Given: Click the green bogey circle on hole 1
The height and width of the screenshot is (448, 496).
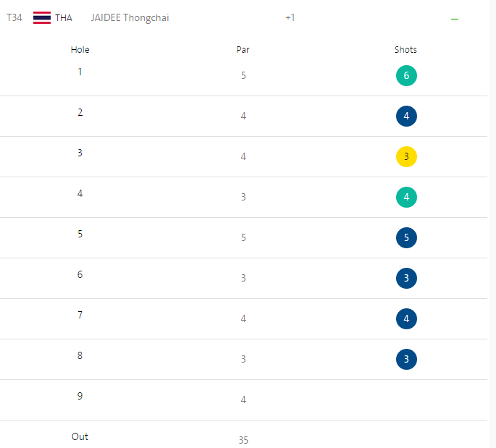Looking at the screenshot, I should click(x=406, y=75).
